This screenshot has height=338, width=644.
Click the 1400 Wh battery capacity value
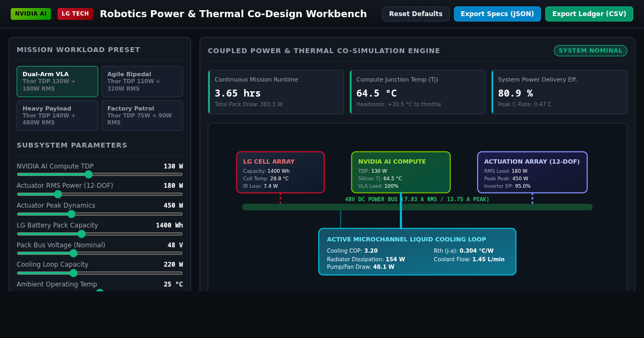coord(170,225)
